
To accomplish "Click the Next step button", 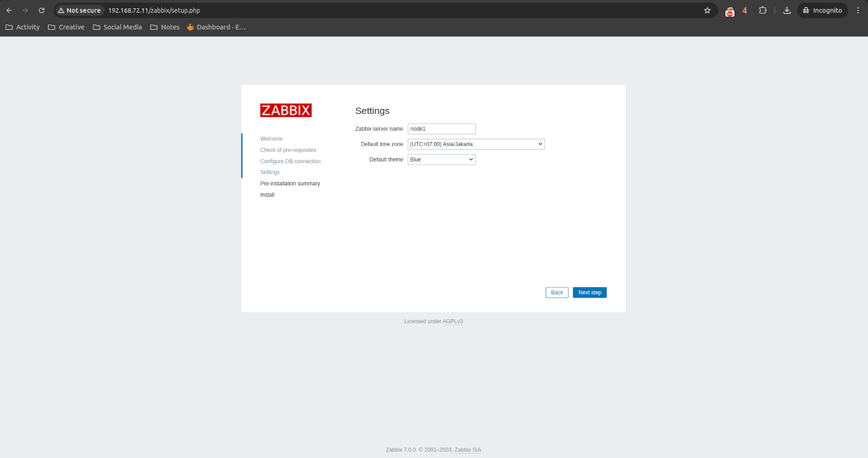I will (x=590, y=293).
